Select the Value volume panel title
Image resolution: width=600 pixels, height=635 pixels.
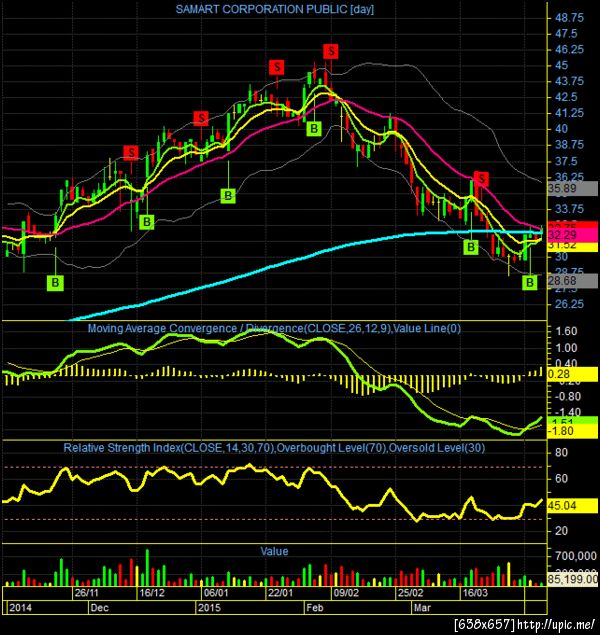274,551
